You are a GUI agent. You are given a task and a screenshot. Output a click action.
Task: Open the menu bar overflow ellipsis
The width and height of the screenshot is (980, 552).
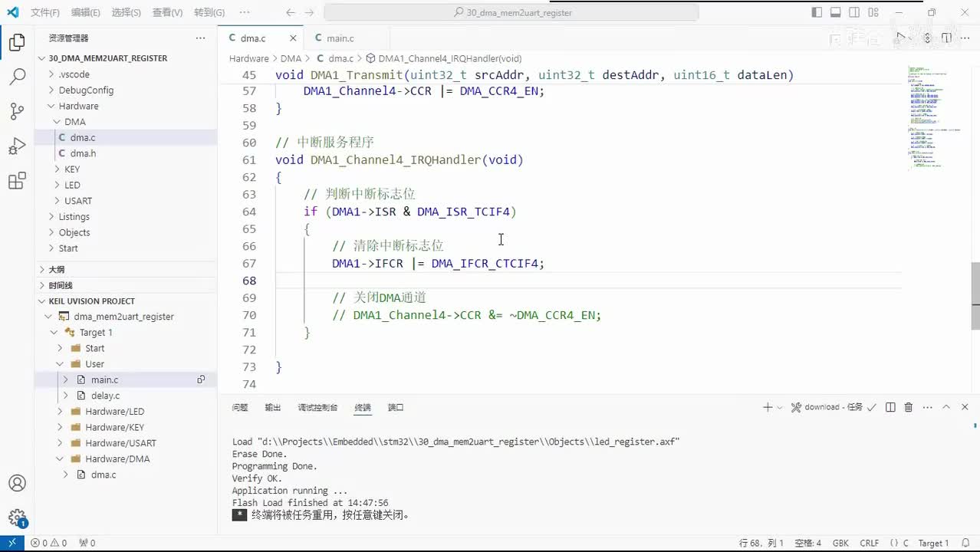click(245, 12)
